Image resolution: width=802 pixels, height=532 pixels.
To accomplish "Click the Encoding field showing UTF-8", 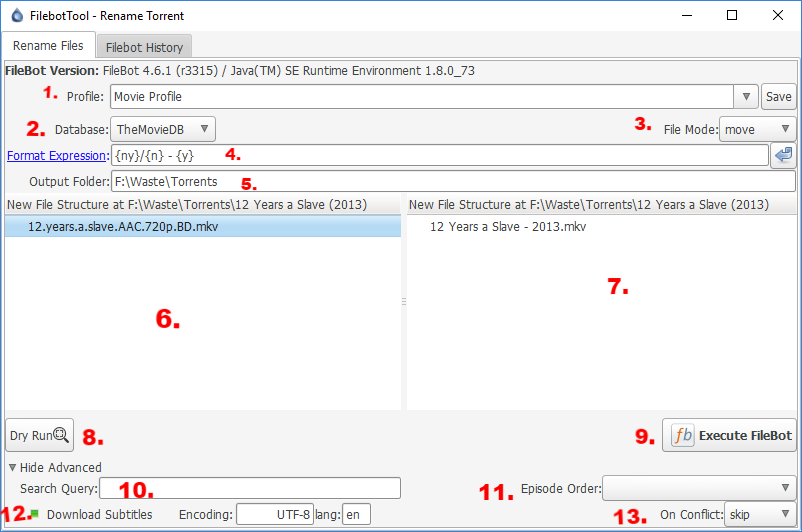I will click(275, 514).
